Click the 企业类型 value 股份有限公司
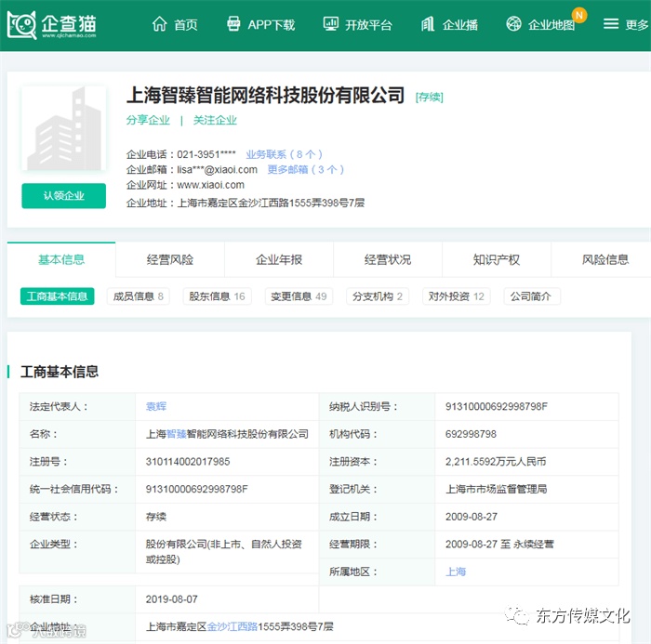The image size is (651, 644). click(224, 551)
